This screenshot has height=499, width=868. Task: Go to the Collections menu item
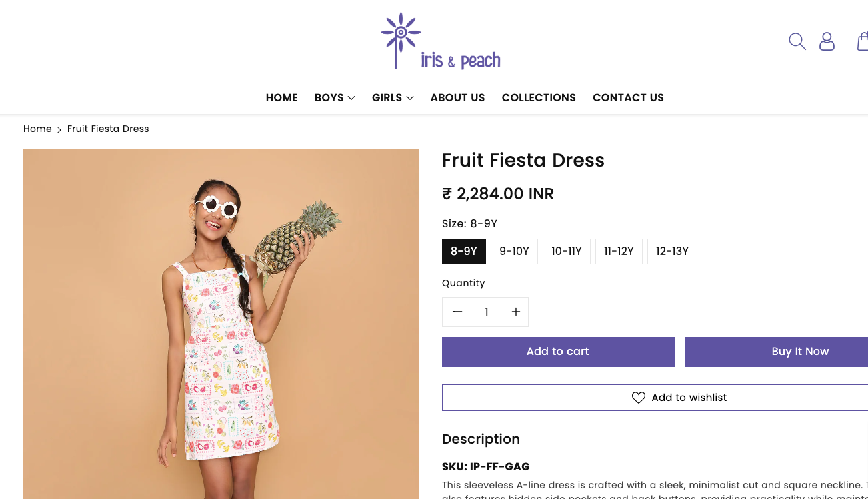coord(539,98)
